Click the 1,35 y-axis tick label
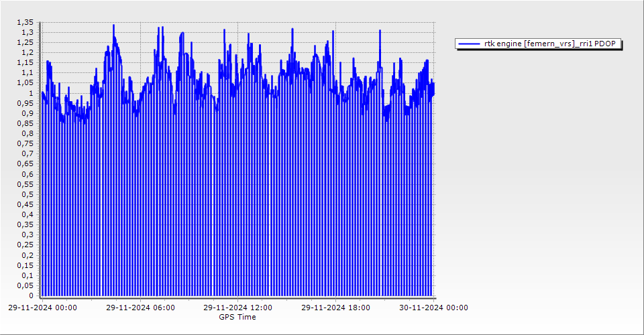The image size is (644, 335). click(25, 22)
